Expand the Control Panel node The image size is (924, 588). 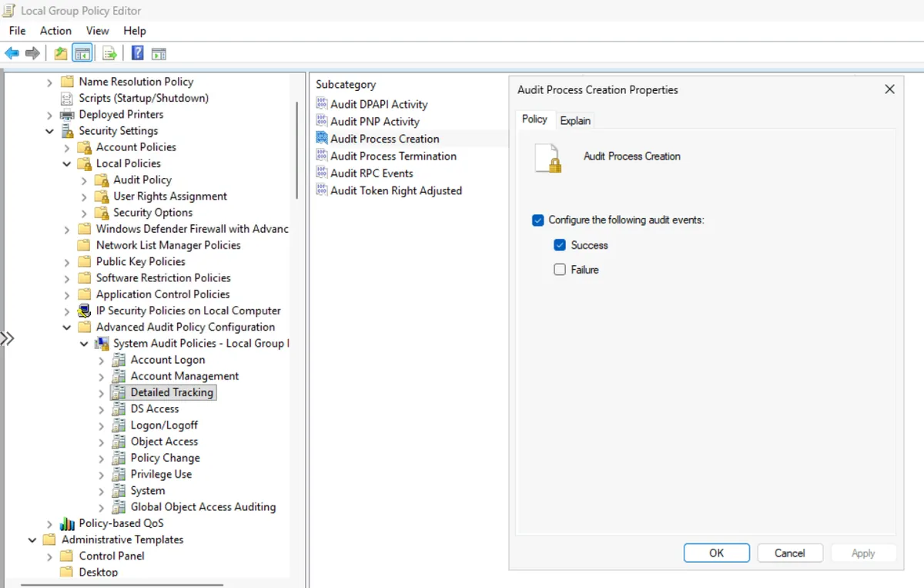click(x=50, y=556)
